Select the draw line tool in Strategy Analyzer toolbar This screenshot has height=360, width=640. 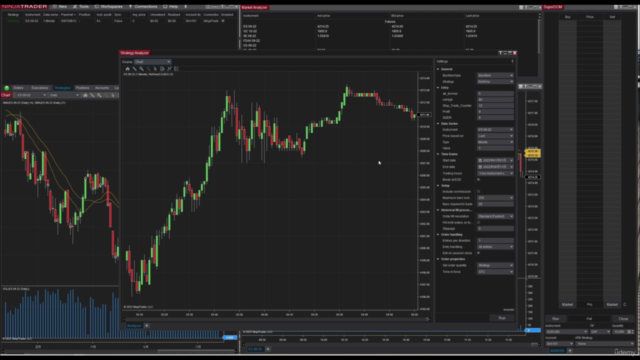click(134, 69)
